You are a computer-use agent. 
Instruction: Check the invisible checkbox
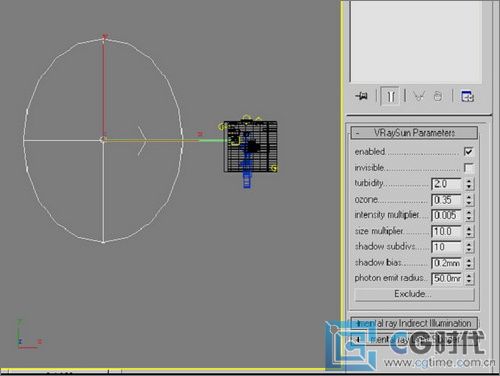[x=469, y=168]
